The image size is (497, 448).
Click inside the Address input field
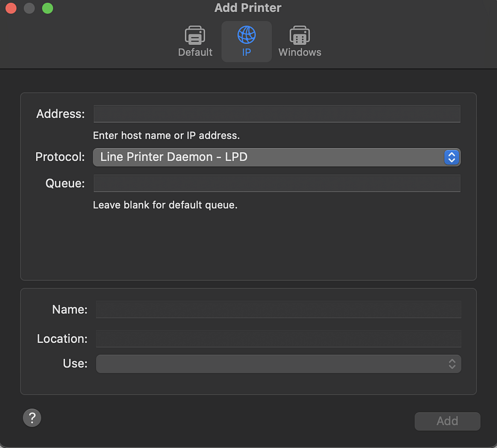click(x=276, y=113)
